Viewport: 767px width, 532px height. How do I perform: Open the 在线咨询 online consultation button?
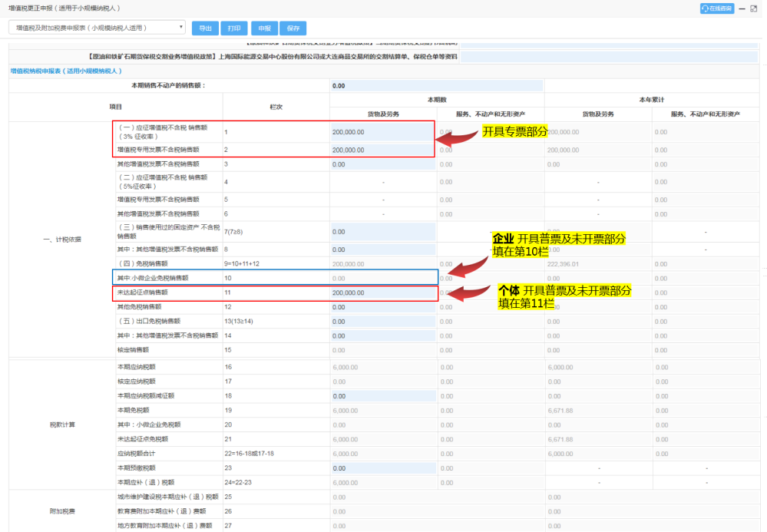716,8
